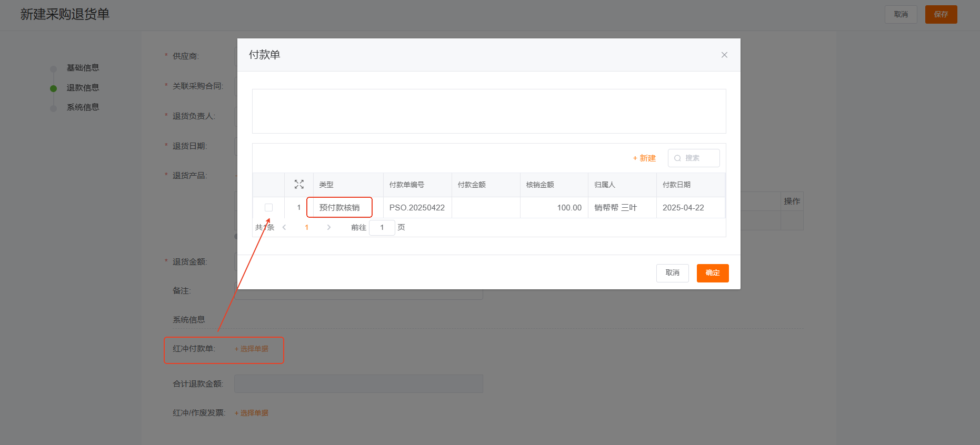The width and height of the screenshot is (980, 445).
Task: Click the 类型 column header
Action: 326,185
